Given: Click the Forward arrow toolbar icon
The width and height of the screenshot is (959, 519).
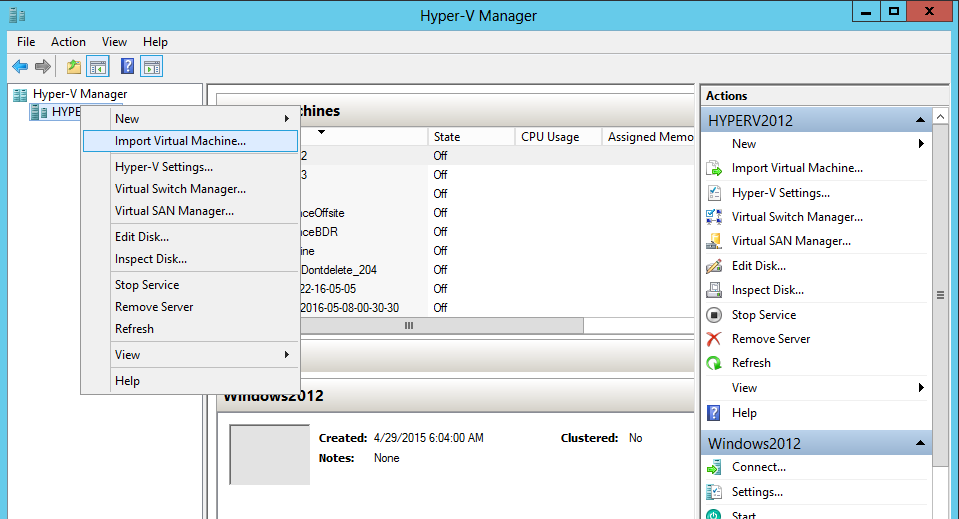Looking at the screenshot, I should click(x=42, y=67).
